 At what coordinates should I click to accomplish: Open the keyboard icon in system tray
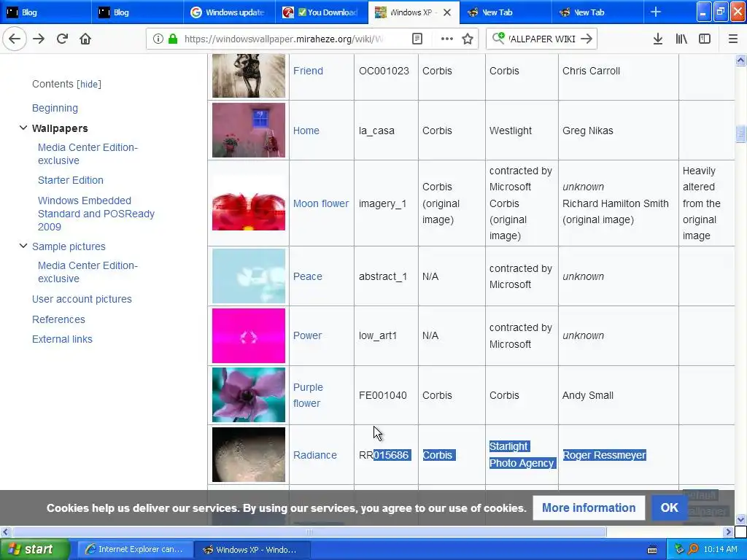[652, 550]
